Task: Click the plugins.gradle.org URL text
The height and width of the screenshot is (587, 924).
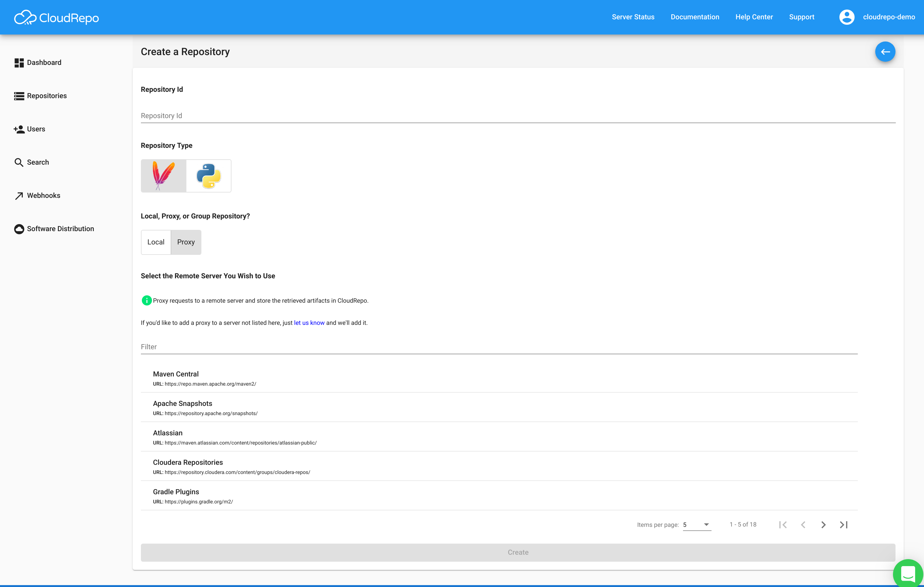Action: click(x=199, y=502)
